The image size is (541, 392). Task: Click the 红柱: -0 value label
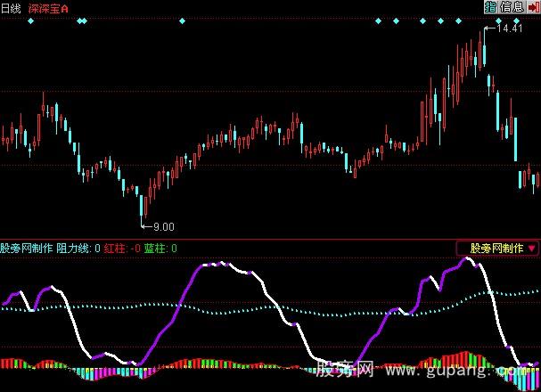click(x=122, y=249)
